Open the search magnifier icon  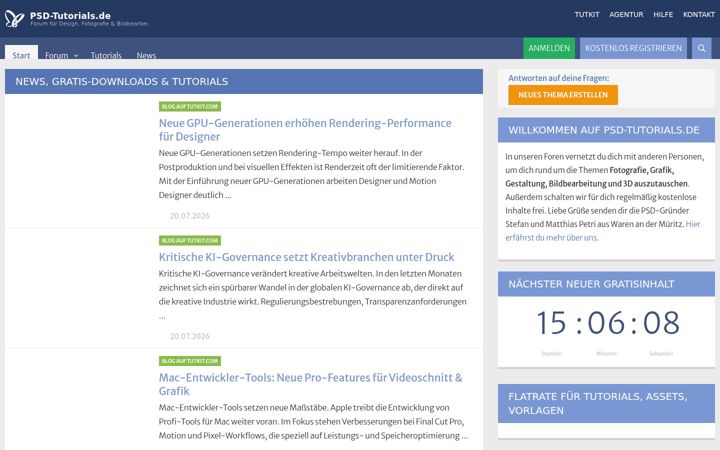[701, 48]
